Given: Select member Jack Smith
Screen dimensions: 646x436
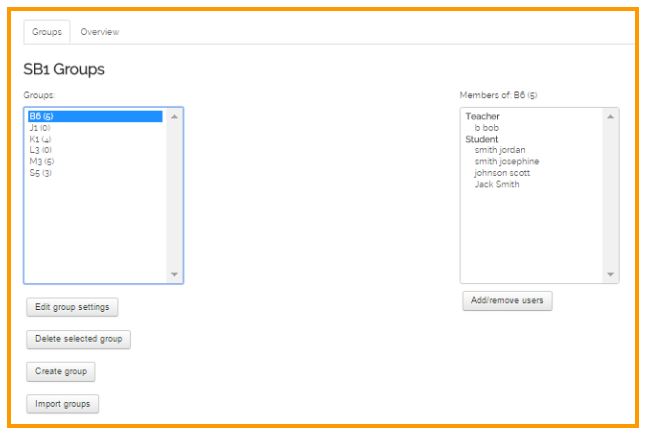Looking at the screenshot, I should point(497,184).
